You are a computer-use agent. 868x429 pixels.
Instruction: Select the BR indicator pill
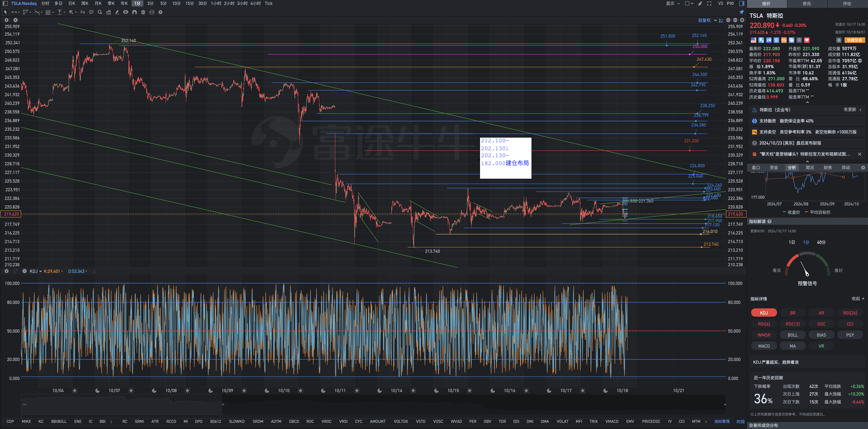792,313
